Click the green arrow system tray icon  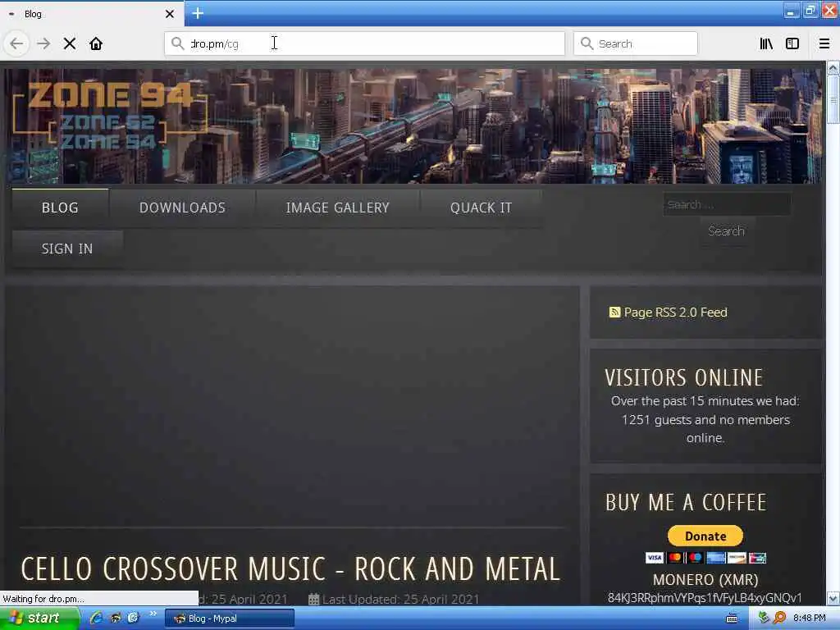[x=764, y=618]
